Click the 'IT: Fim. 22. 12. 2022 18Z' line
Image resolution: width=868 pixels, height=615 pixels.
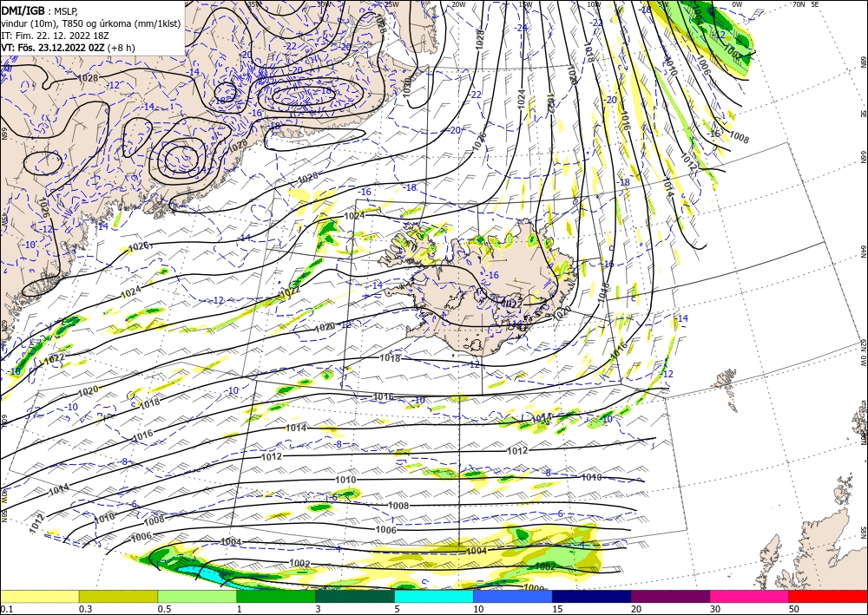(54, 35)
